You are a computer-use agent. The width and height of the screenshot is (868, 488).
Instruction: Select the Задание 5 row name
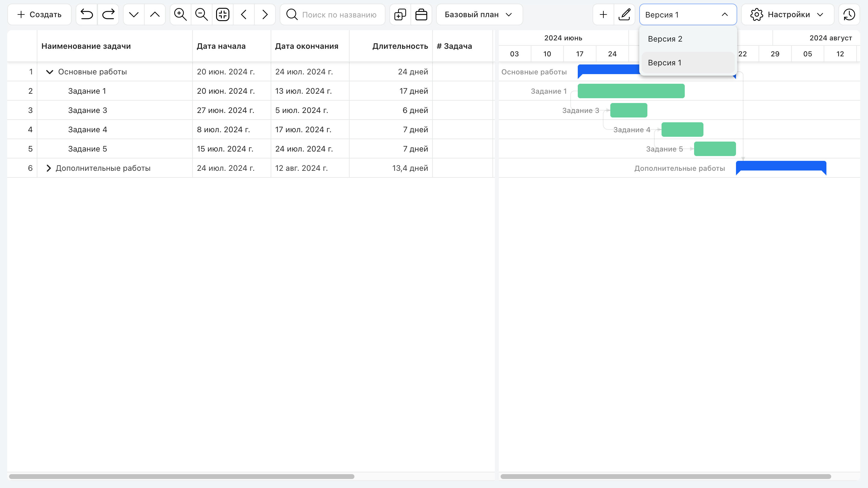pyautogui.click(x=88, y=149)
